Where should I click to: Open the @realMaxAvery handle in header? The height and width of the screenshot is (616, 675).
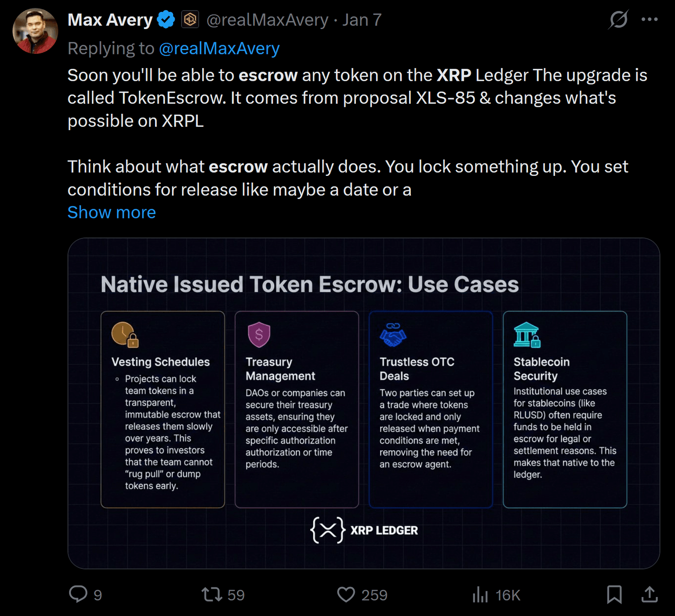(x=267, y=20)
